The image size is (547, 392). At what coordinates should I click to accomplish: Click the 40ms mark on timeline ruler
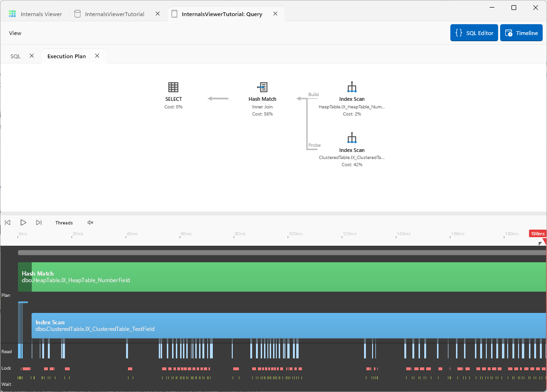tap(132, 234)
